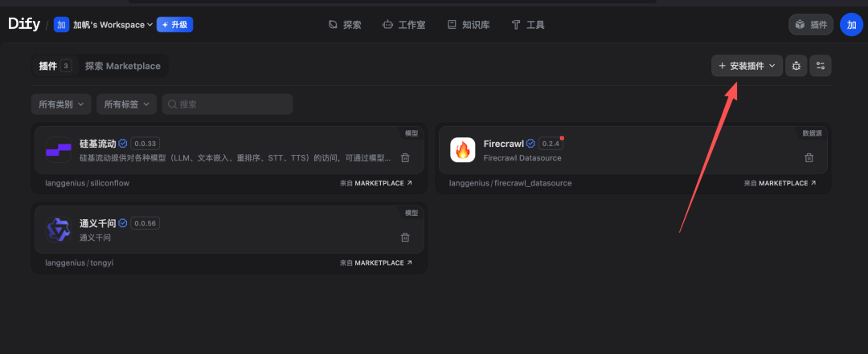
Task: Open 来自 MARKETPLACE link for siliconflow
Action: coord(376,183)
